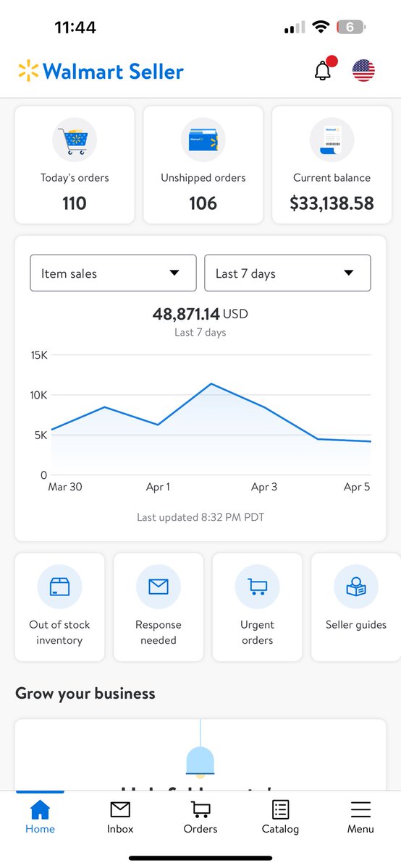The image size is (401, 868).
Task: Open the notifications bell
Action: [x=324, y=69]
